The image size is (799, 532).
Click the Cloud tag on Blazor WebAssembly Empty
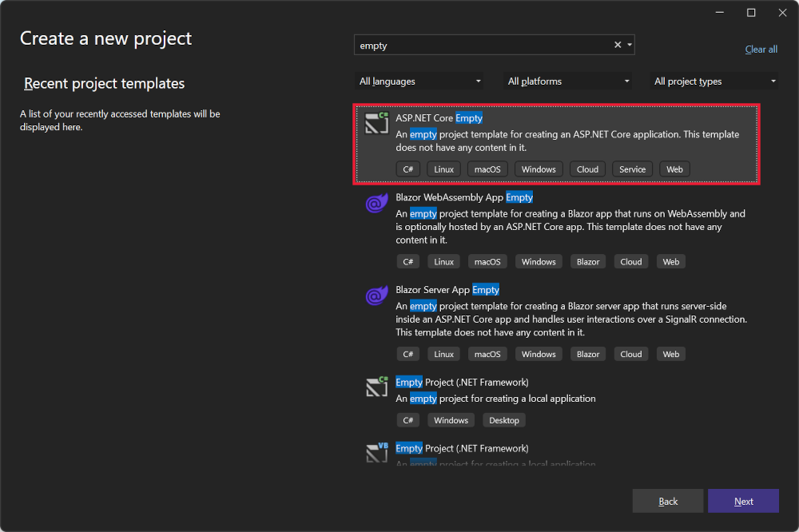(x=630, y=261)
